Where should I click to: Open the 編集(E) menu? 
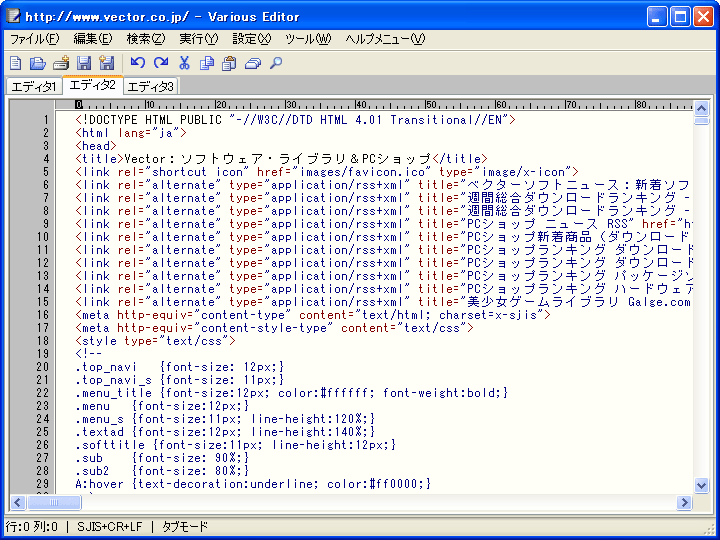pyautogui.click(x=93, y=39)
